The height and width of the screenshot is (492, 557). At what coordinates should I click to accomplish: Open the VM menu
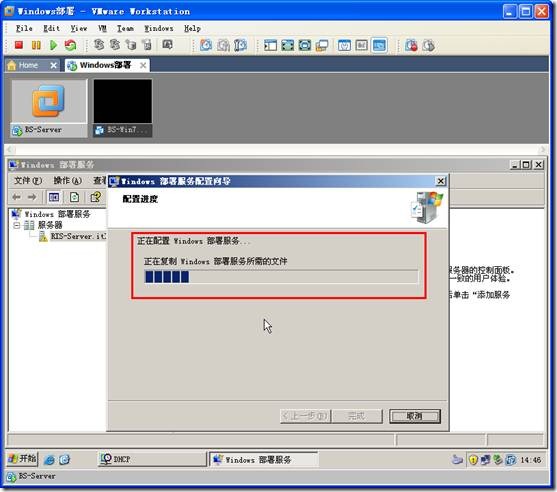(102, 28)
